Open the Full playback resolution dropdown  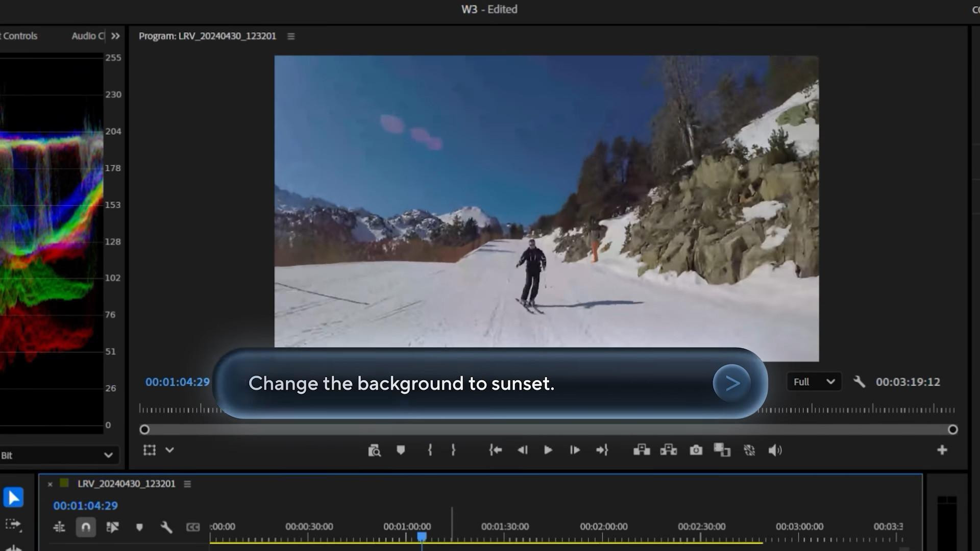(814, 382)
